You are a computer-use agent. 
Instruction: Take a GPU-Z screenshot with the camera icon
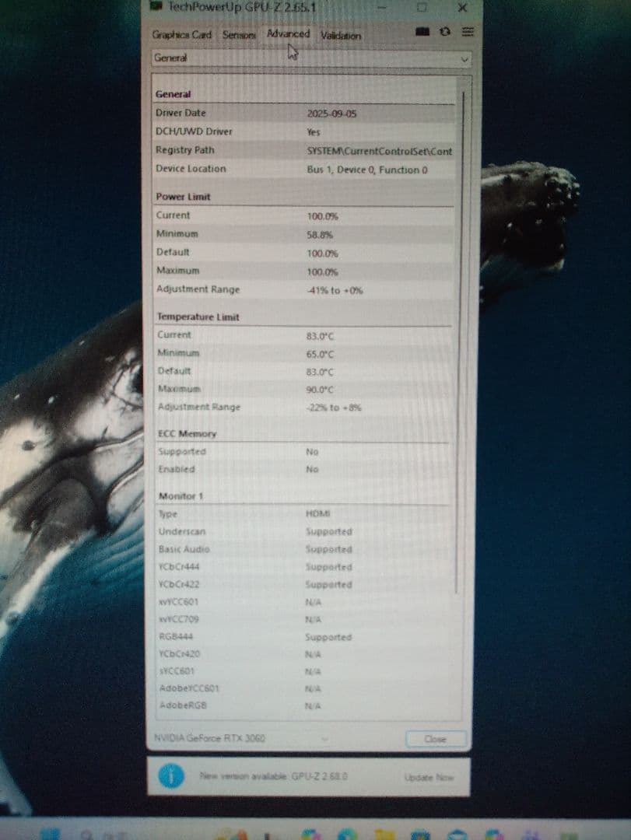click(x=422, y=30)
